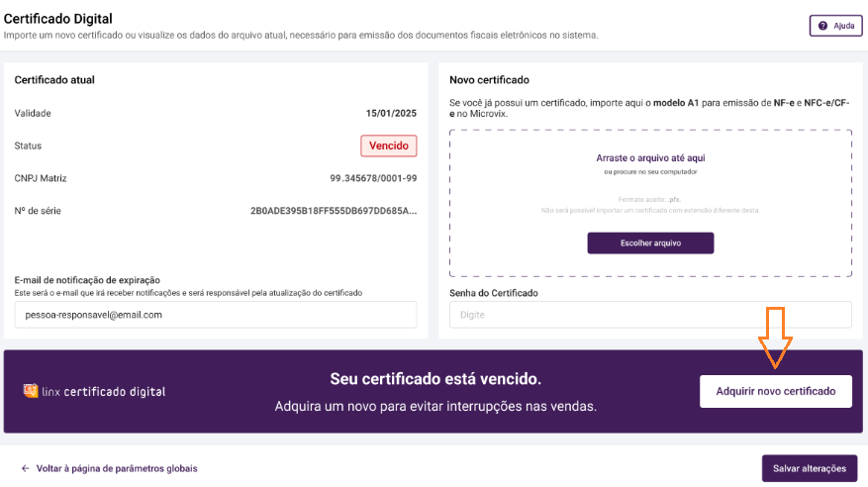The image size is (868, 487).
Task: Click the back arrow beside Voltar
Action: pos(26,468)
